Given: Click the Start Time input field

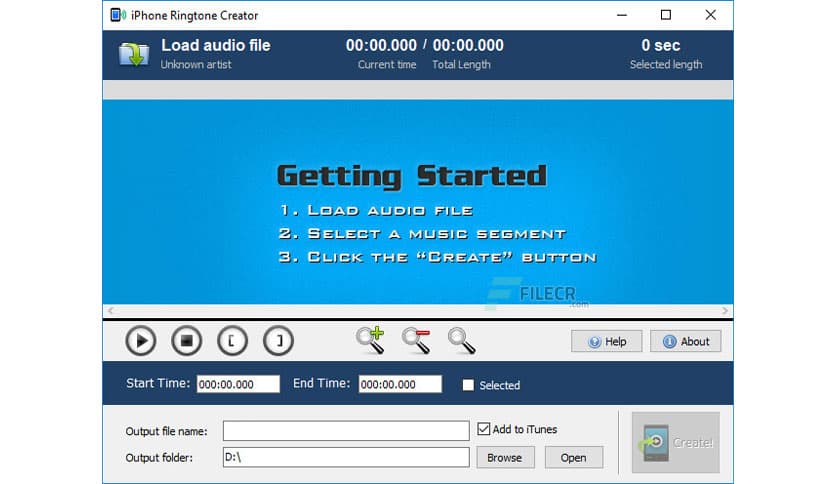Looking at the screenshot, I should [238, 384].
